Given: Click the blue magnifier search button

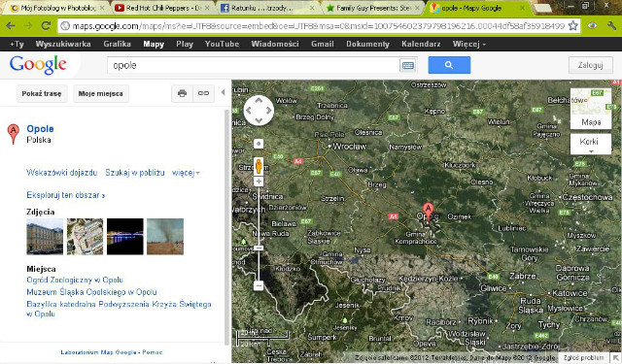Looking at the screenshot, I should pos(449,65).
